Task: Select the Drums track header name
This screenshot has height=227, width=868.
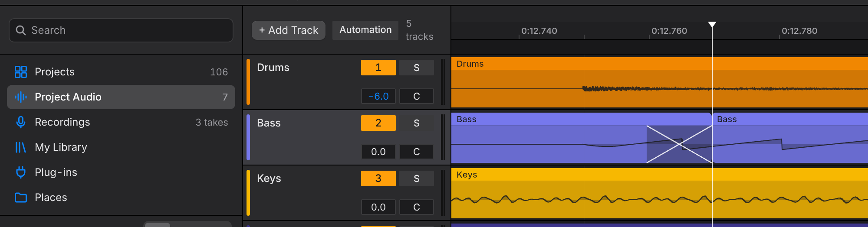Action: point(273,68)
